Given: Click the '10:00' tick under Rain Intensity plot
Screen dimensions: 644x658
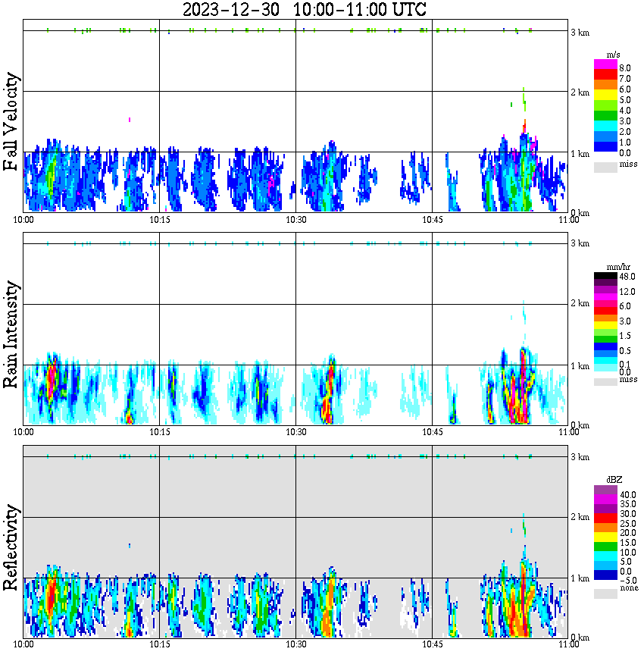Looking at the screenshot, I should pyautogui.click(x=23, y=432).
